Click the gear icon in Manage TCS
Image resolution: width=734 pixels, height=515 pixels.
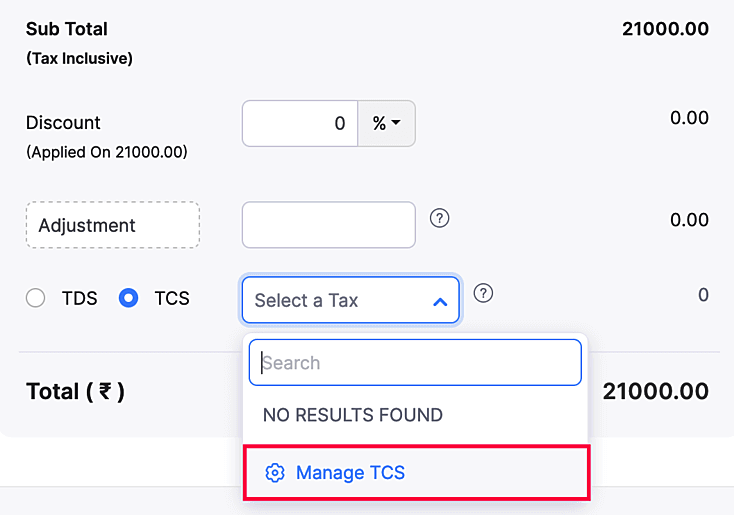275,473
